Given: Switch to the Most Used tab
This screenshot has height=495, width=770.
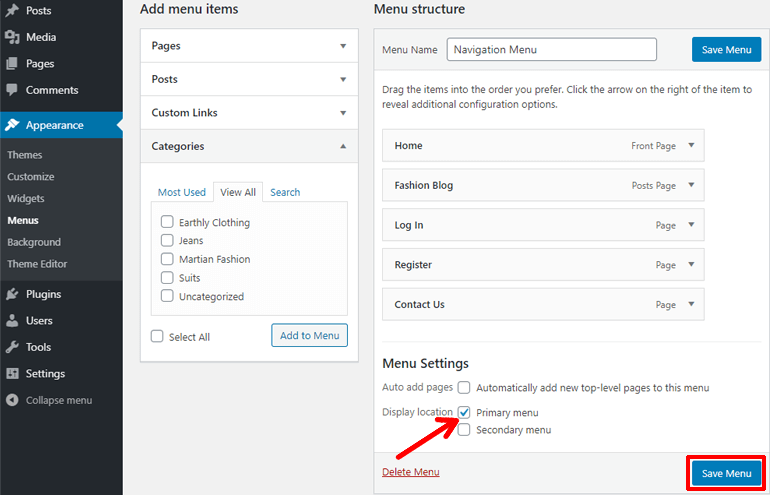Looking at the screenshot, I should (181, 192).
